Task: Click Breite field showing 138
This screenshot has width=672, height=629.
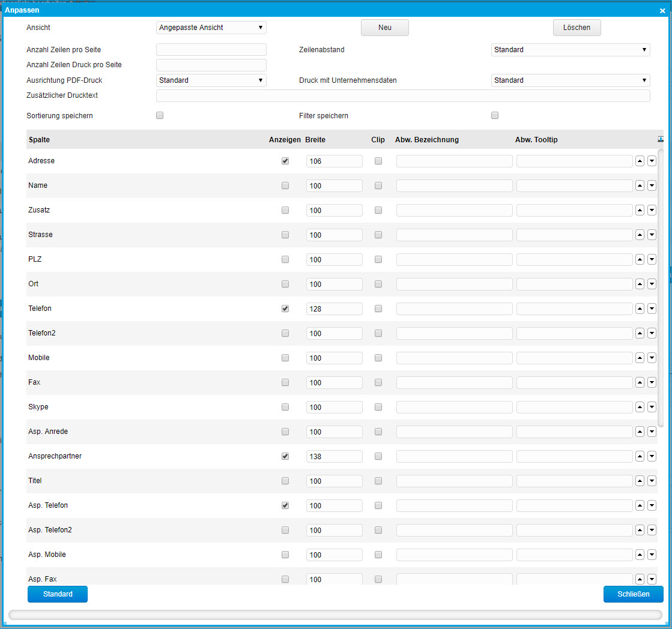Action: click(x=334, y=456)
